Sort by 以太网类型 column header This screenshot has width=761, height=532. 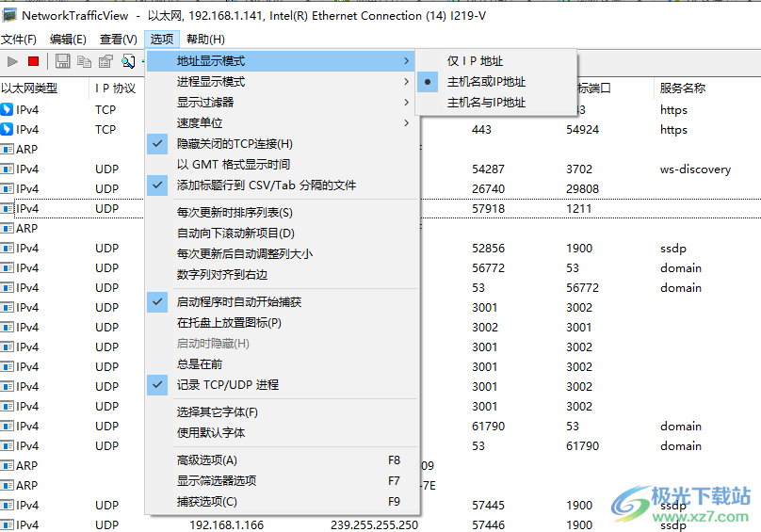44,88
